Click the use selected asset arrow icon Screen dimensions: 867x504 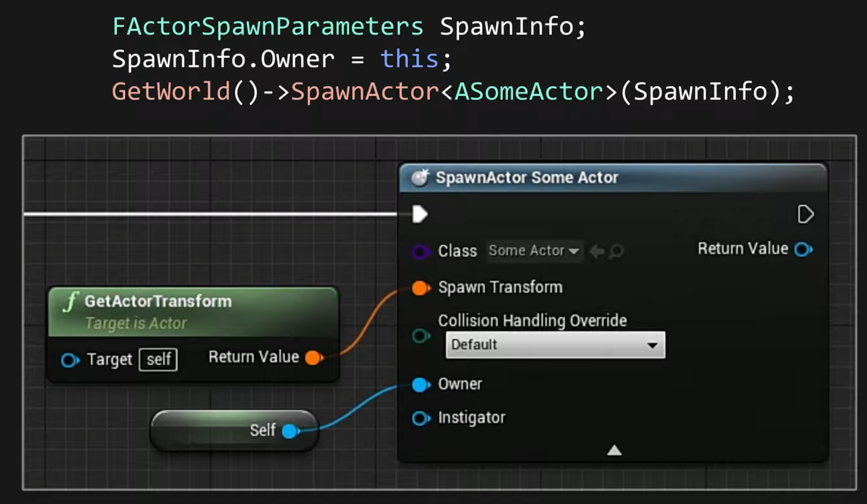point(597,251)
